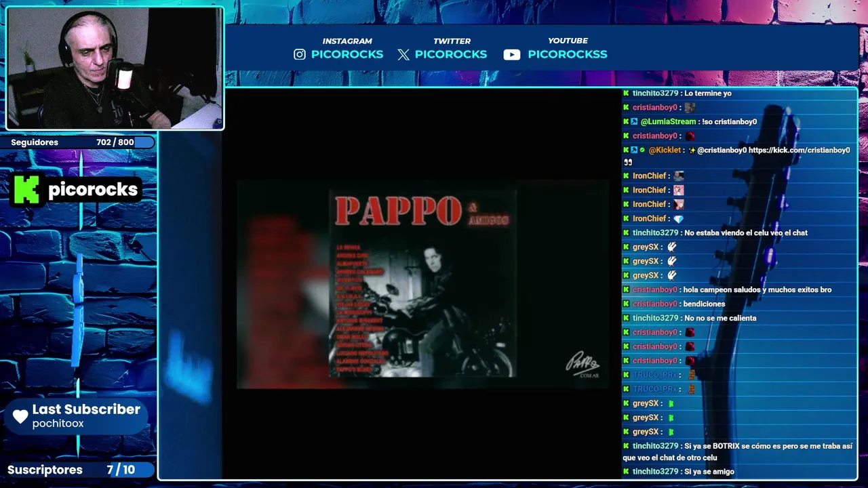Click the X (Twitter) logo icon
The height and width of the screenshot is (488, 868).
pyautogui.click(x=403, y=54)
